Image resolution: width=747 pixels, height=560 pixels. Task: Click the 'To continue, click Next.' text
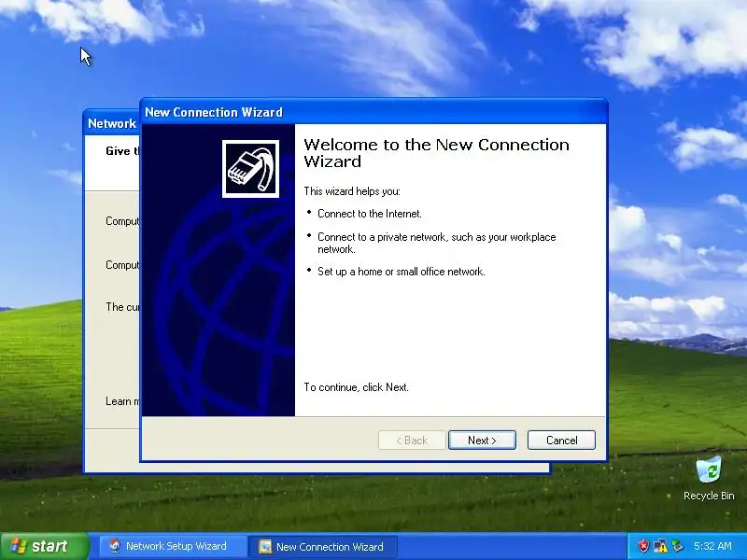[357, 387]
